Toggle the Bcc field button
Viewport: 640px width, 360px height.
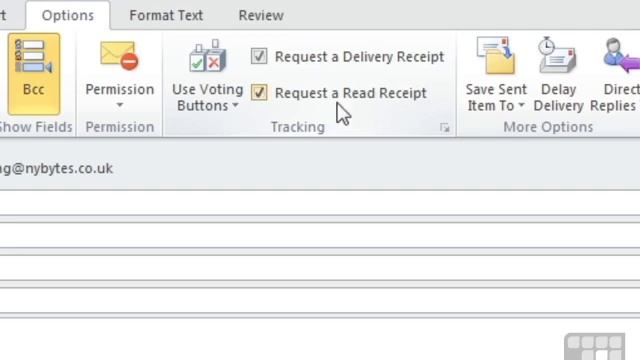pyautogui.click(x=33, y=74)
